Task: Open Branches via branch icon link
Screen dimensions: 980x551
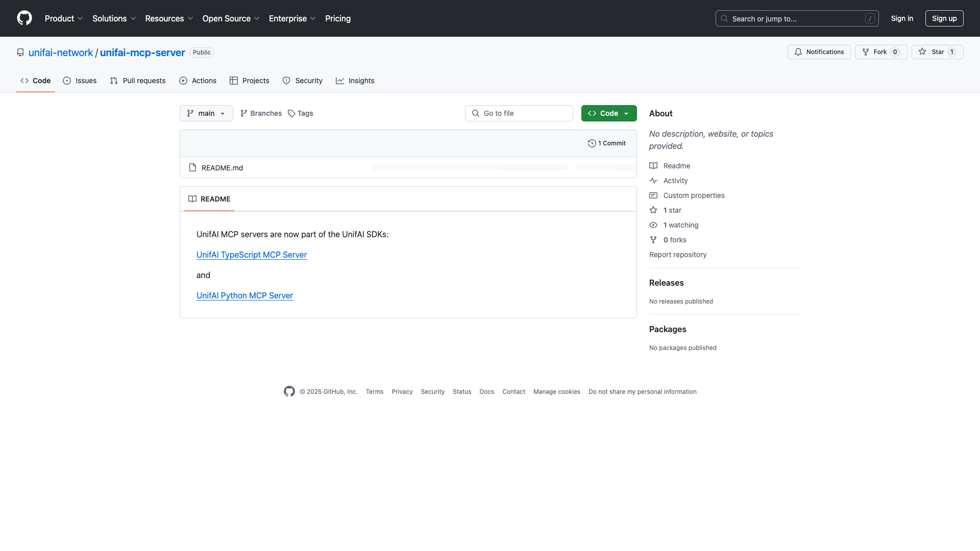Action: (x=244, y=113)
